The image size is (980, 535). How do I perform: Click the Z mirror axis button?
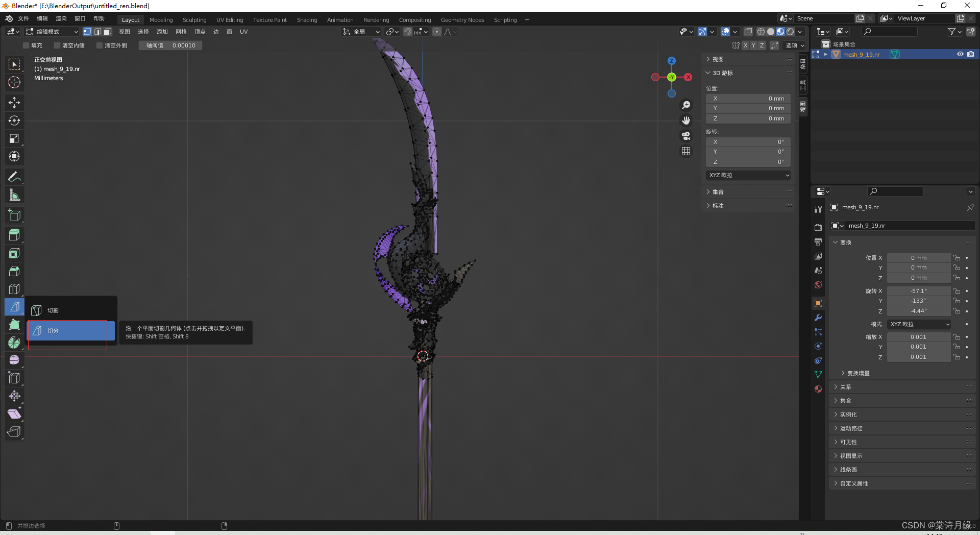pos(762,45)
